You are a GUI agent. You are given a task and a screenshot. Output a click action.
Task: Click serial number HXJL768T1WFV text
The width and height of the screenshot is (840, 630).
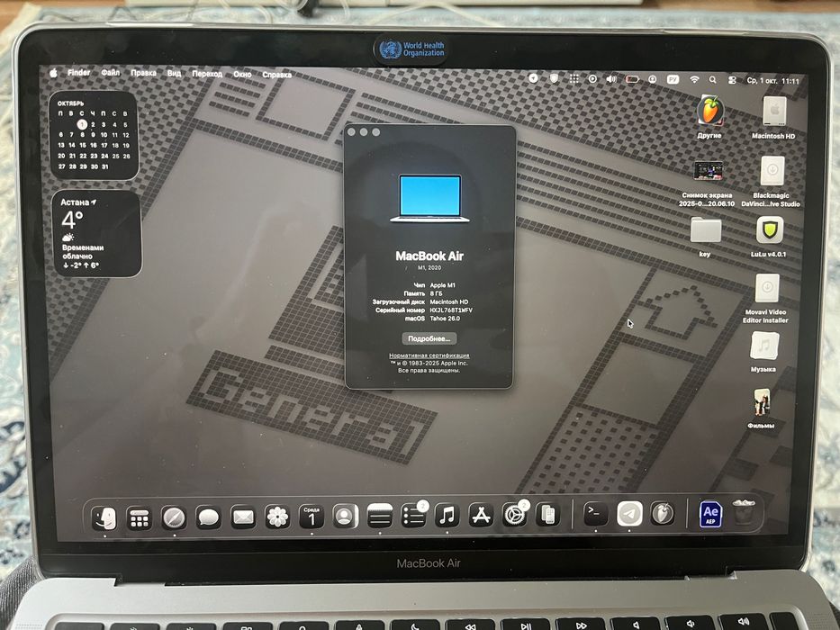(x=451, y=310)
